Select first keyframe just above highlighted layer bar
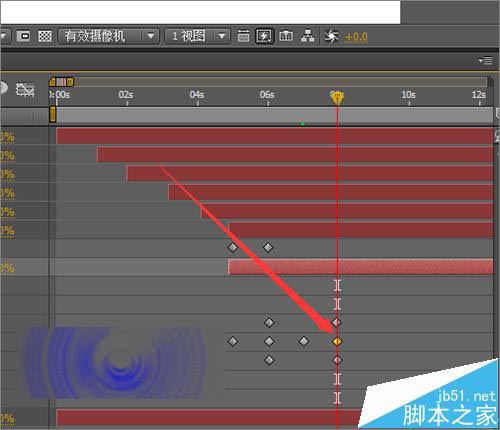The image size is (500, 430). (232, 247)
